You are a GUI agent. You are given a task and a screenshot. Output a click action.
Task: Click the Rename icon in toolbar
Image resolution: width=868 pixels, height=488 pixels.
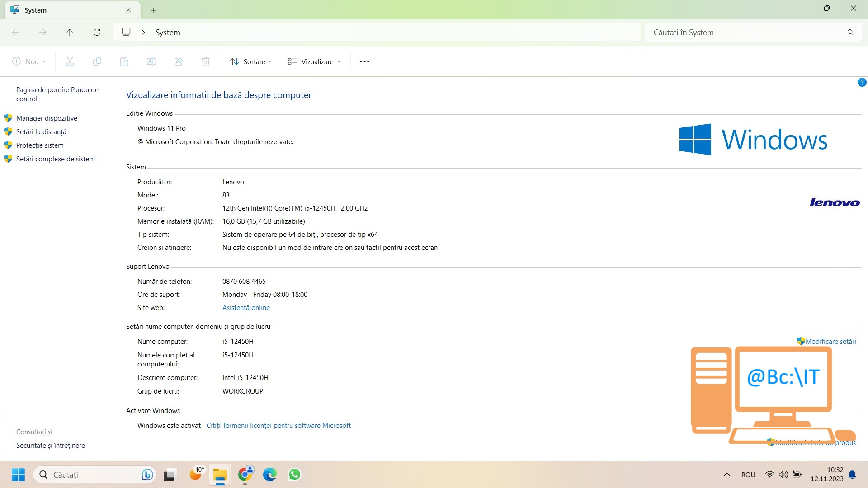point(151,61)
